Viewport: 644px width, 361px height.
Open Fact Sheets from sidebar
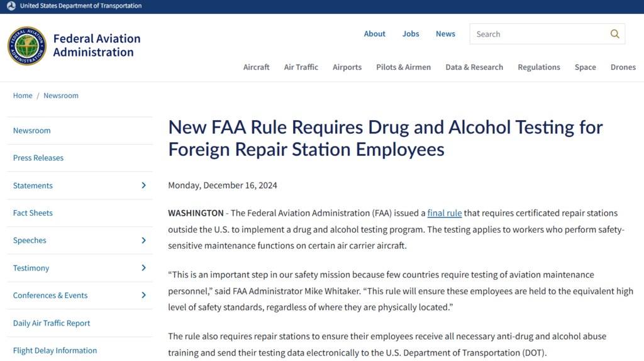tap(33, 213)
